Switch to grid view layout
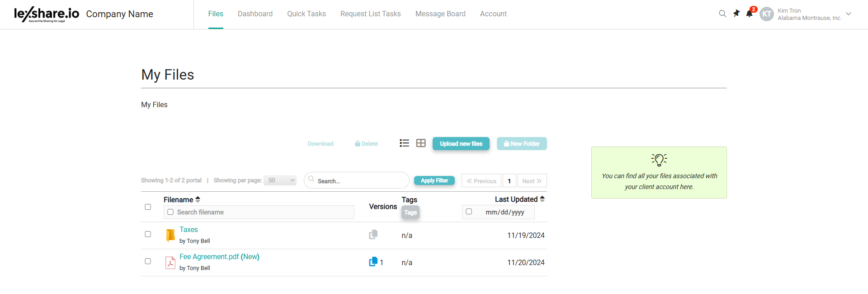This screenshot has height=294, width=868. (421, 143)
